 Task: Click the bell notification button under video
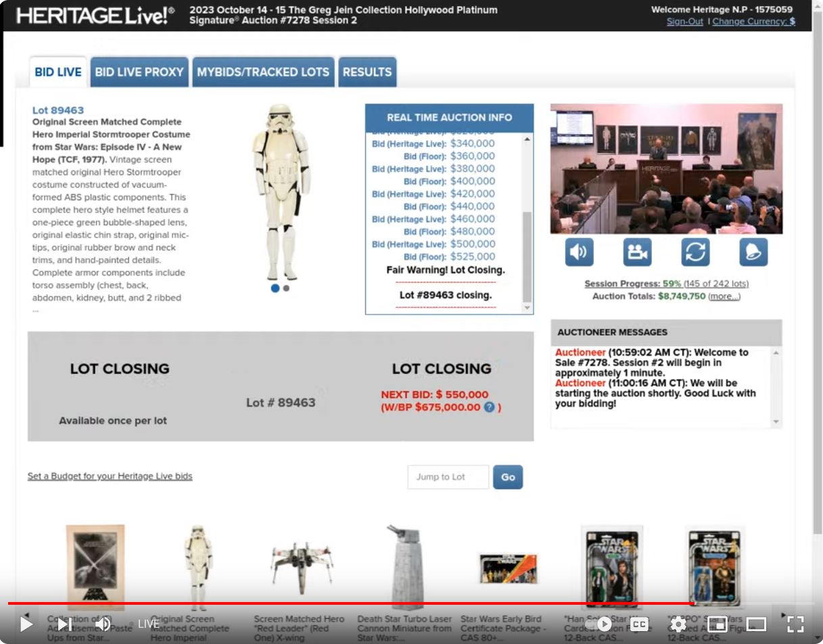coord(753,252)
